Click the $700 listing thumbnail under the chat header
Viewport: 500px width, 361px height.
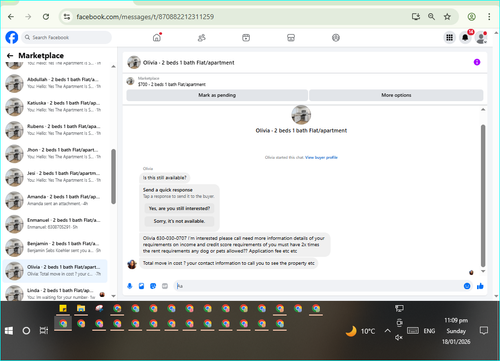tap(131, 81)
